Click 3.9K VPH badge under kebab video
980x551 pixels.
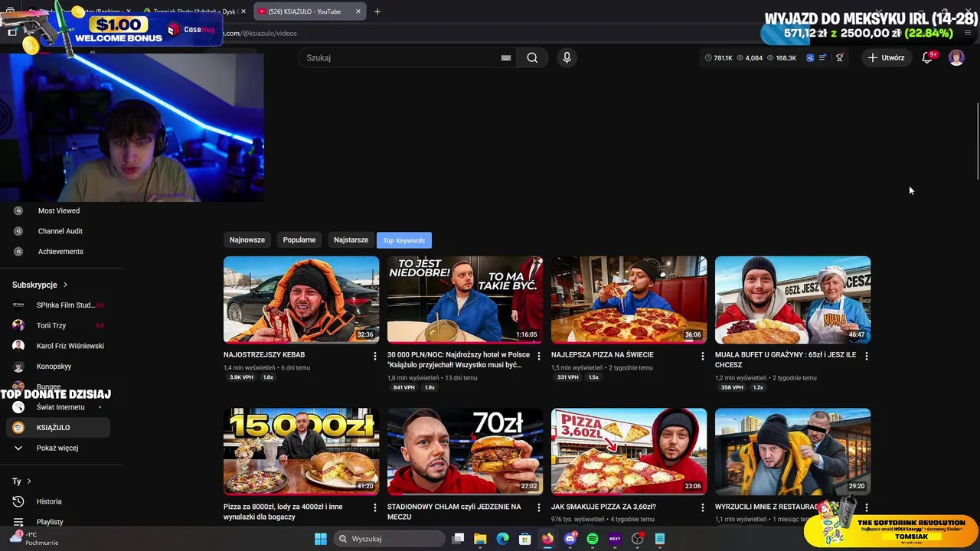pyautogui.click(x=241, y=377)
